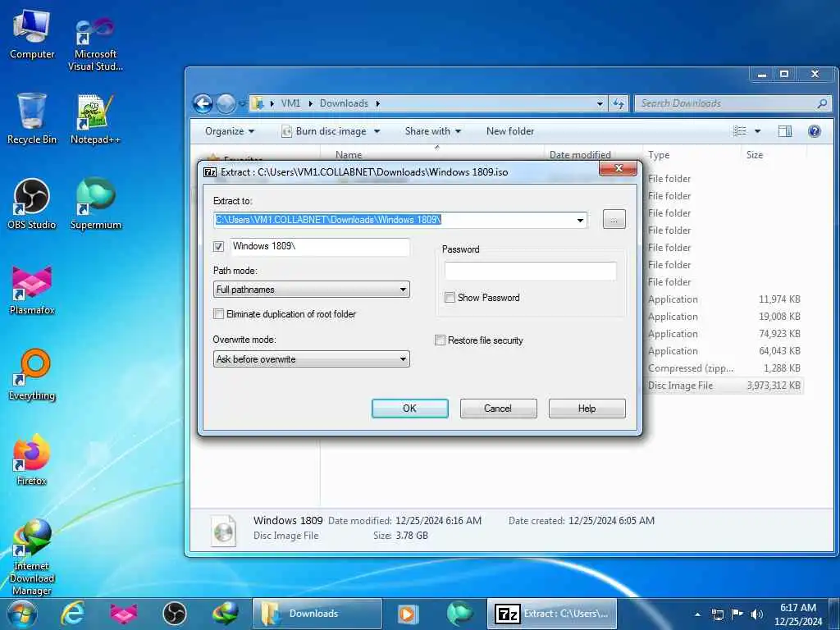840x630 pixels.
Task: Open OBS Studio from the taskbar
Action: pyautogui.click(x=175, y=614)
